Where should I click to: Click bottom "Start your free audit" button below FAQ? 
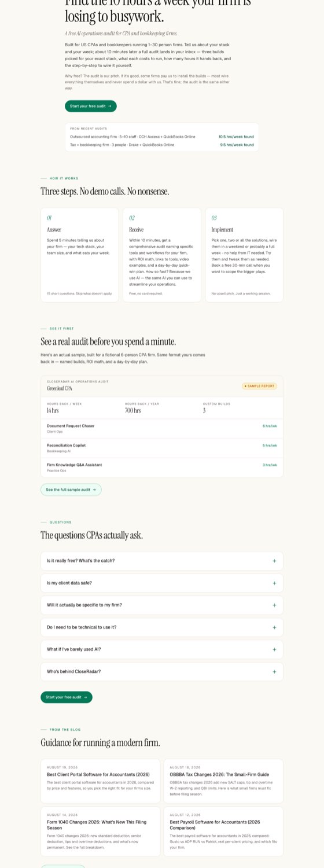tap(67, 697)
